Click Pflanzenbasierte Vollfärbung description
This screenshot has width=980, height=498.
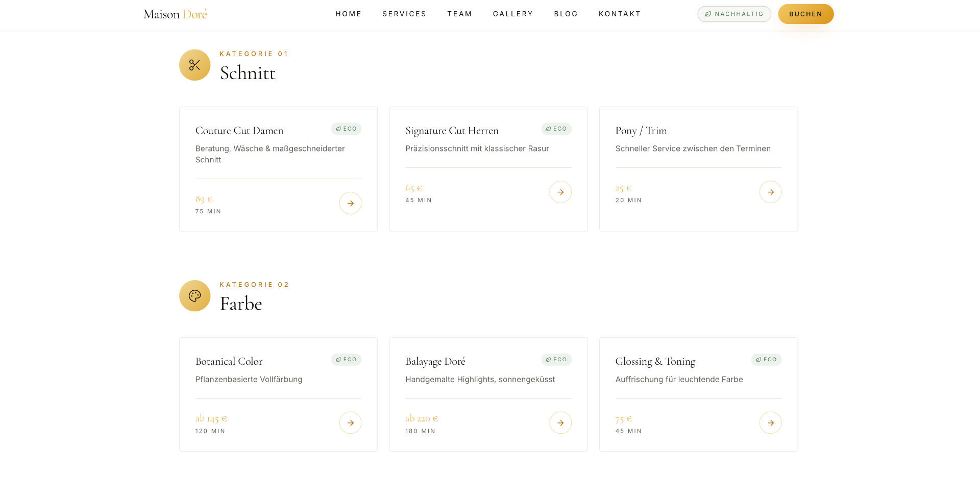coord(249,379)
